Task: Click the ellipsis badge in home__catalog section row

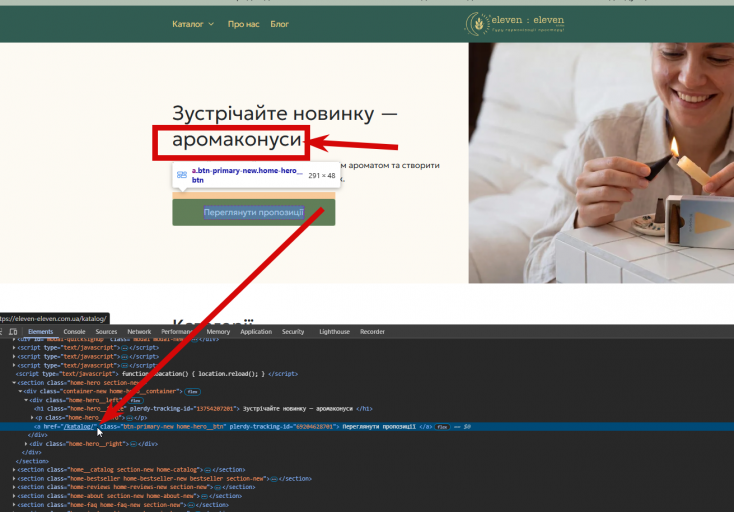Action: (x=208, y=470)
